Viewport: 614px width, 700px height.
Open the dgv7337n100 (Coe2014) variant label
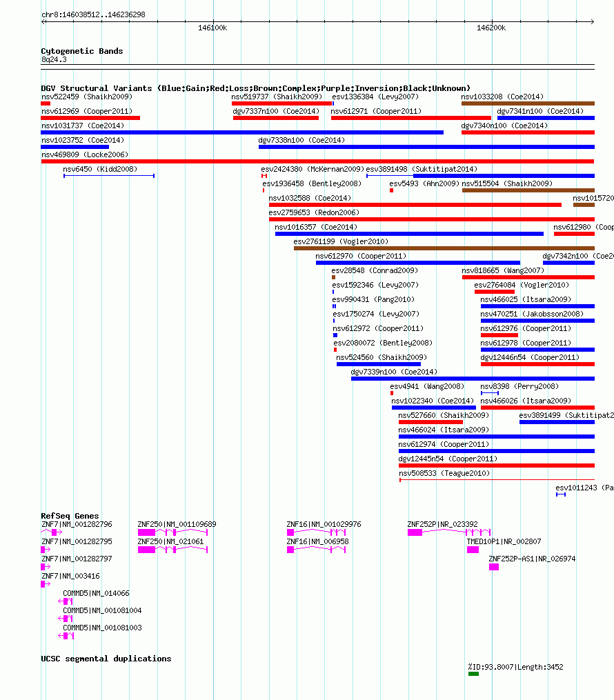[276, 111]
